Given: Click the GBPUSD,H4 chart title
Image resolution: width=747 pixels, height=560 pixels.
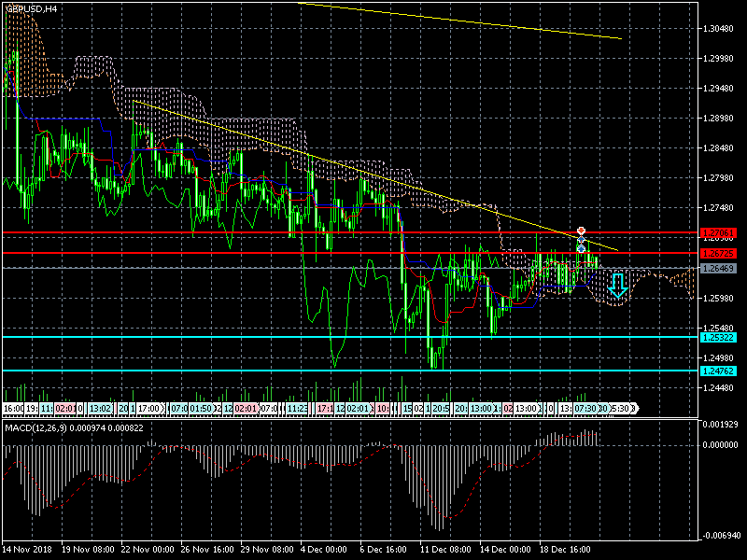Looking at the screenshot, I should coord(31,8).
